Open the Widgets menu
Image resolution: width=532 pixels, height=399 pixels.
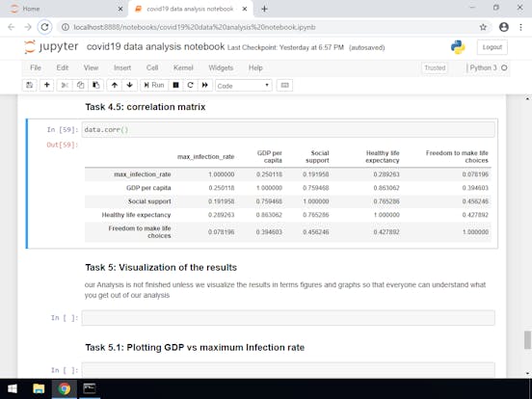pos(221,67)
